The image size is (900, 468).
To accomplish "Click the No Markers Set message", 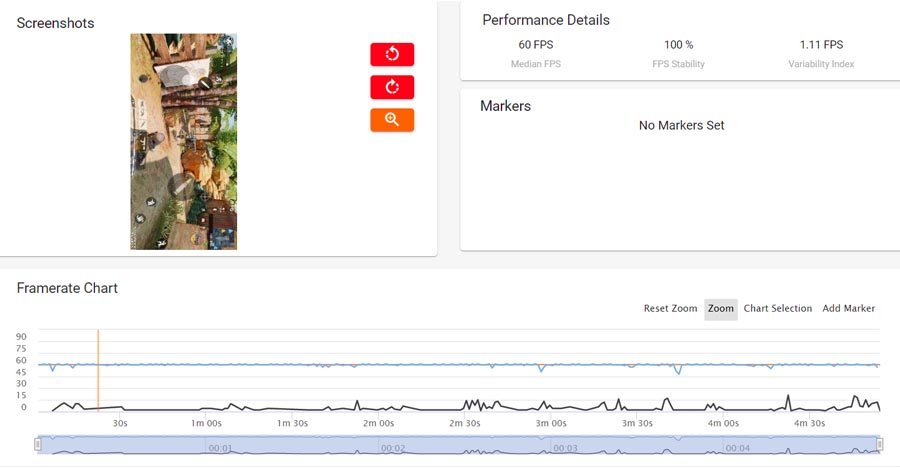I will pos(681,126).
